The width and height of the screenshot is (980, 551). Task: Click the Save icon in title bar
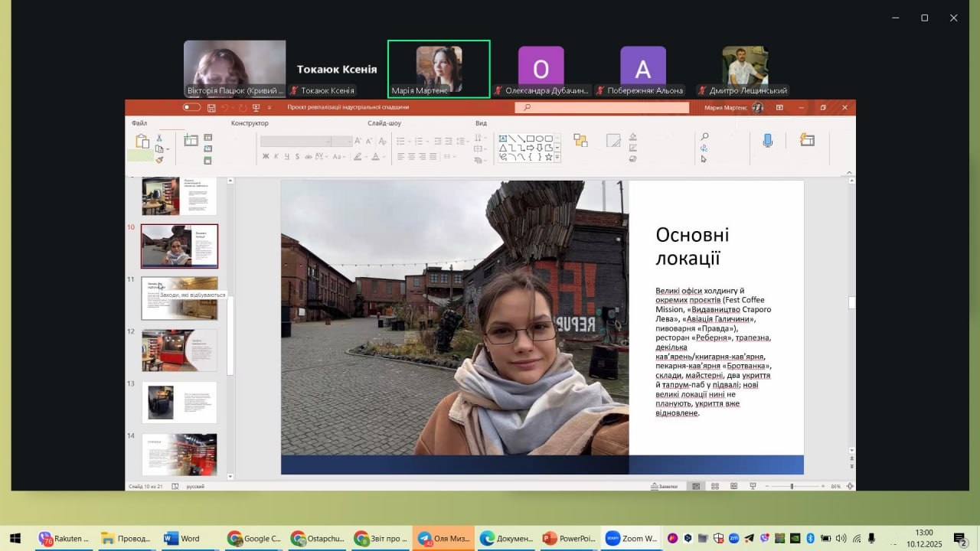[x=211, y=108]
